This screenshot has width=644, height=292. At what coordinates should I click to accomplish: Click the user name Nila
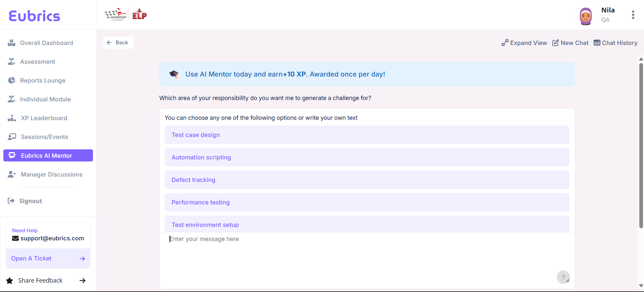click(x=608, y=10)
